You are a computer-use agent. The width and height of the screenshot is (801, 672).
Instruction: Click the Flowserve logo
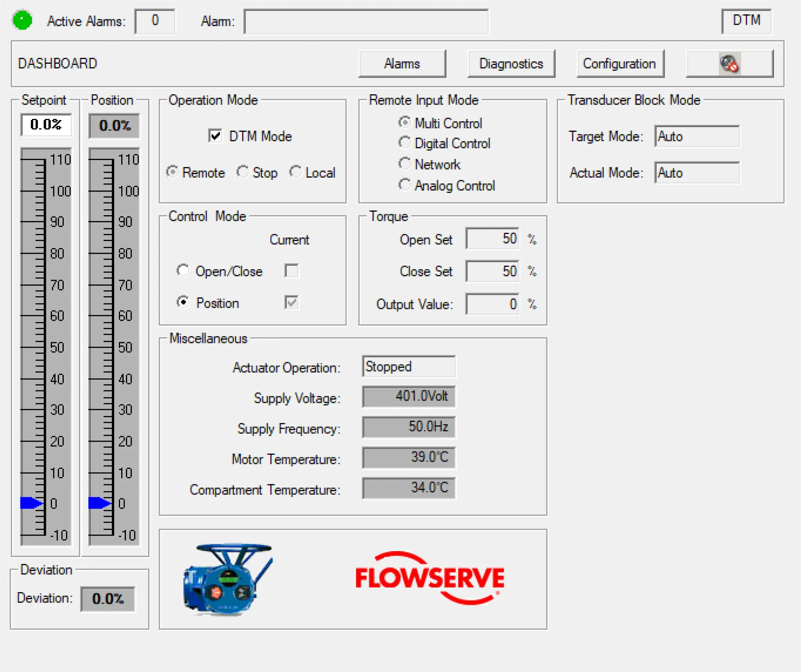pos(429,579)
